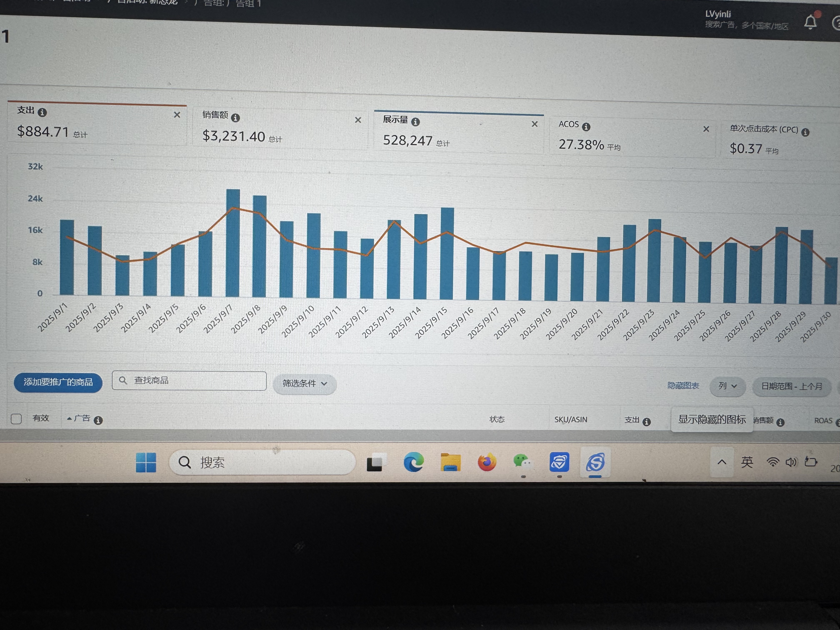
Task: Click info icon next to 单次点击成本 (CPC)
Action: tap(805, 132)
